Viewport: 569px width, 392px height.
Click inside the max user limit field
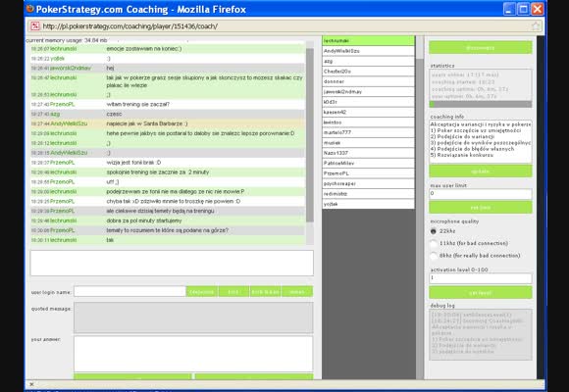(x=481, y=194)
